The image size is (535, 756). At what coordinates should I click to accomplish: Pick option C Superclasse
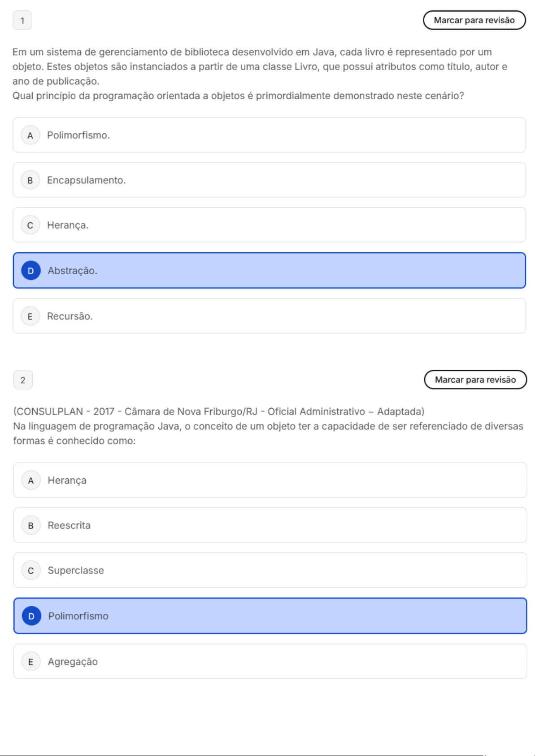(270, 570)
